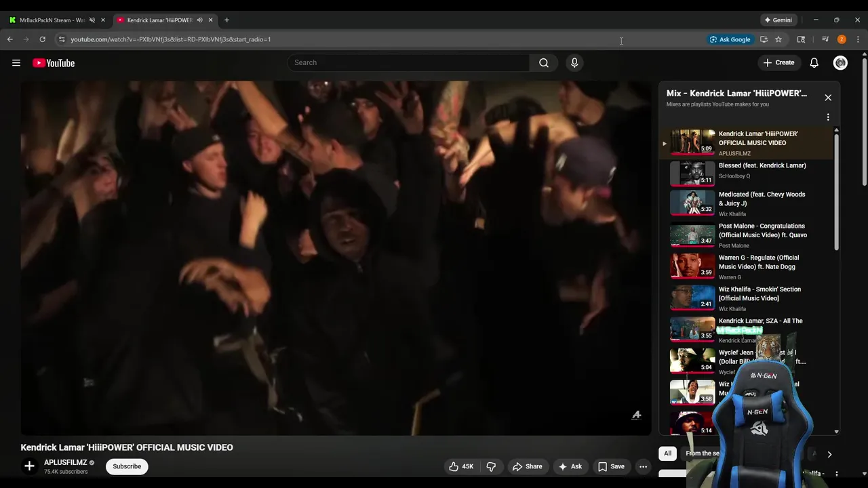Click the page vertical scrollbar thumb
The image size is (868, 488).
click(865, 121)
